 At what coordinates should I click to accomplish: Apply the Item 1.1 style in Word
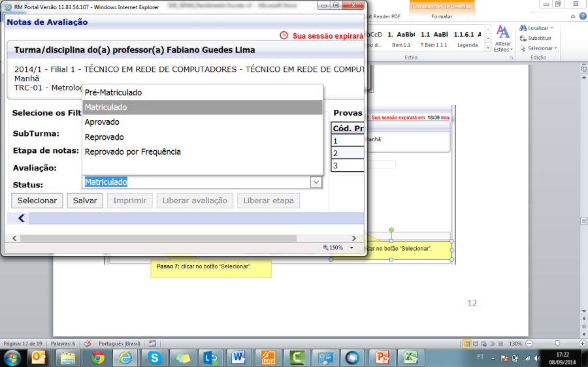tap(401, 39)
